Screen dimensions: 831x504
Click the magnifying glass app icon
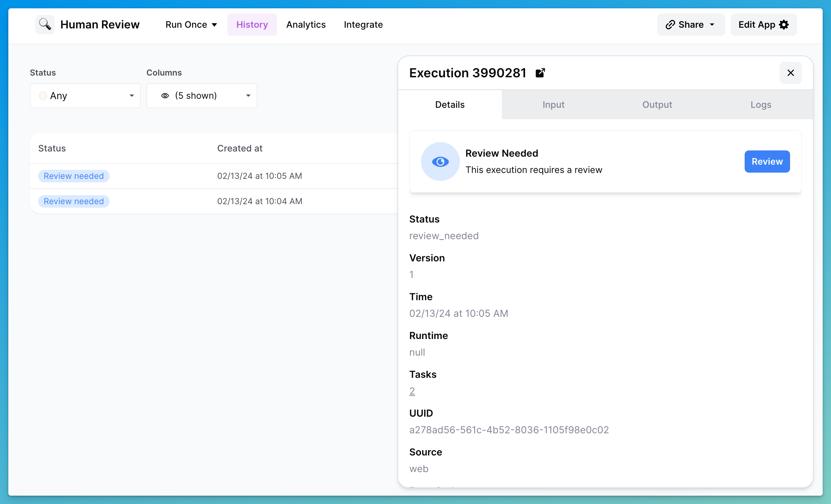point(45,24)
